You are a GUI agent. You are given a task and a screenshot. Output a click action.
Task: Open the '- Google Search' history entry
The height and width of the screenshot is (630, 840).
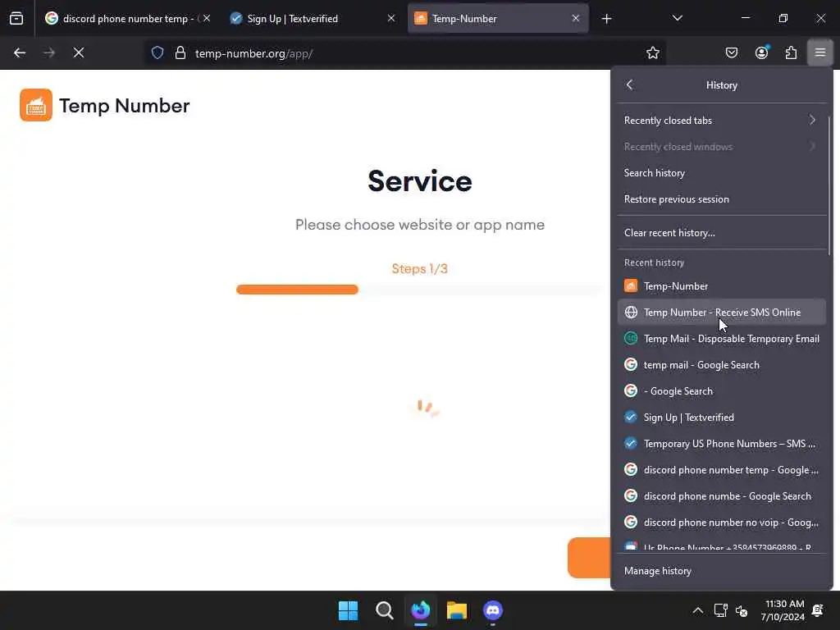point(721,390)
